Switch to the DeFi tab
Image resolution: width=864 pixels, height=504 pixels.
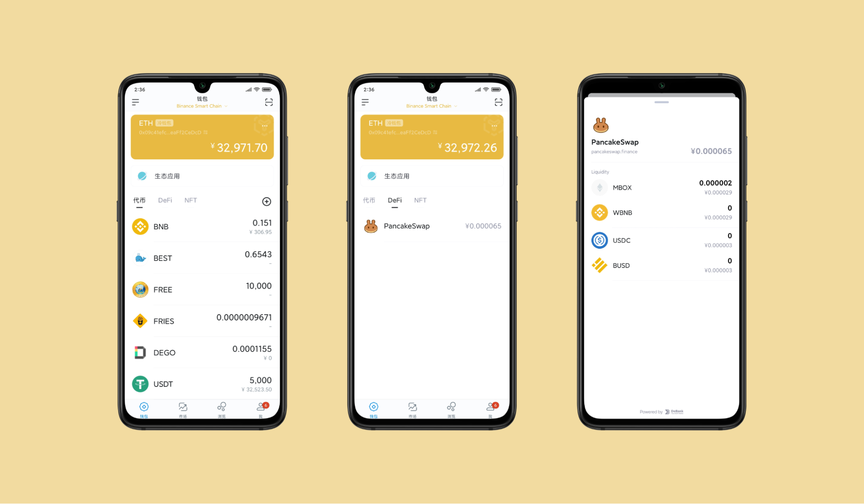[x=166, y=200]
